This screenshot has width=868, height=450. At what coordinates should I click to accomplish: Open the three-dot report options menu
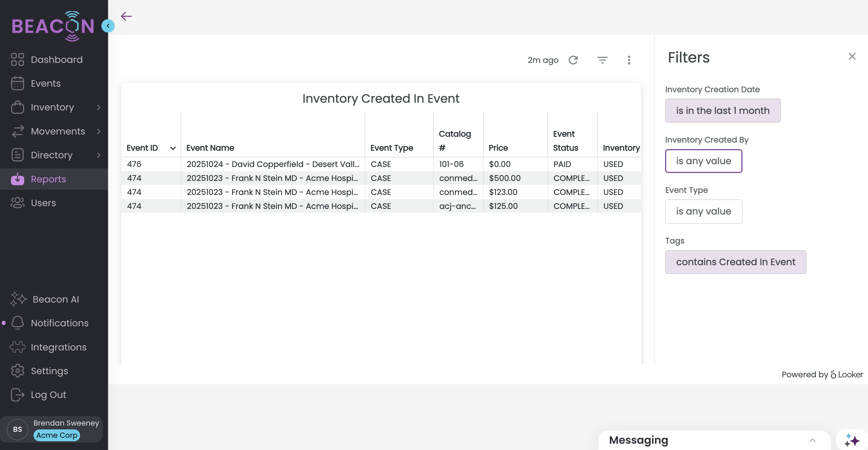click(x=629, y=60)
